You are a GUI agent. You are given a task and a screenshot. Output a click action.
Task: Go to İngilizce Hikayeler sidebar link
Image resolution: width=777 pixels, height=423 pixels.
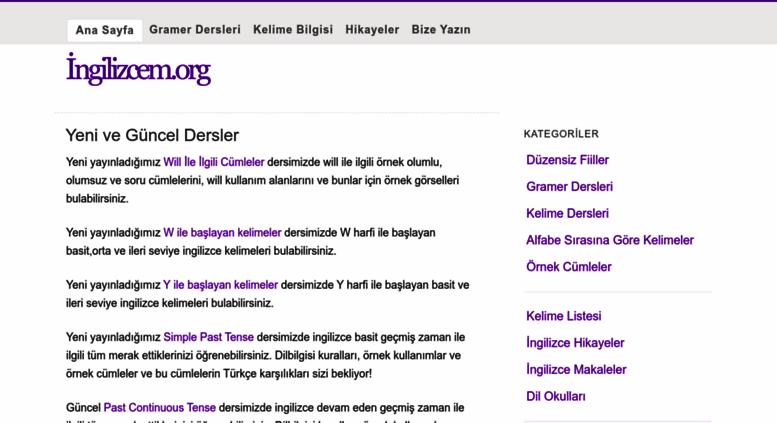(575, 343)
